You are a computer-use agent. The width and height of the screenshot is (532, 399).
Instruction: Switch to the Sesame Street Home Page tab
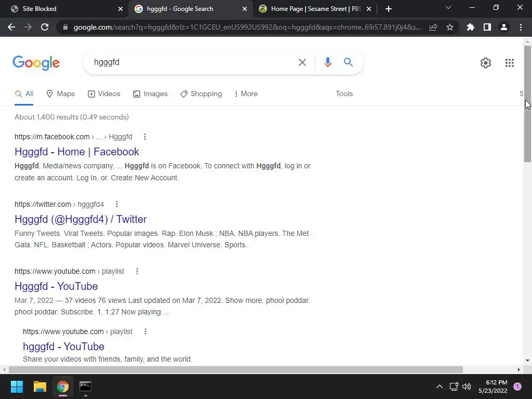point(314,9)
